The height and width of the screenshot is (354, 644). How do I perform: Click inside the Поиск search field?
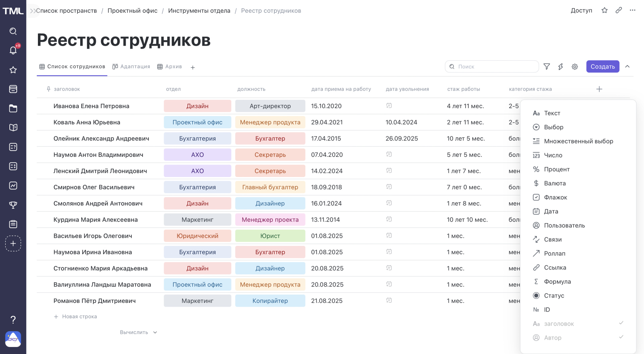click(492, 67)
